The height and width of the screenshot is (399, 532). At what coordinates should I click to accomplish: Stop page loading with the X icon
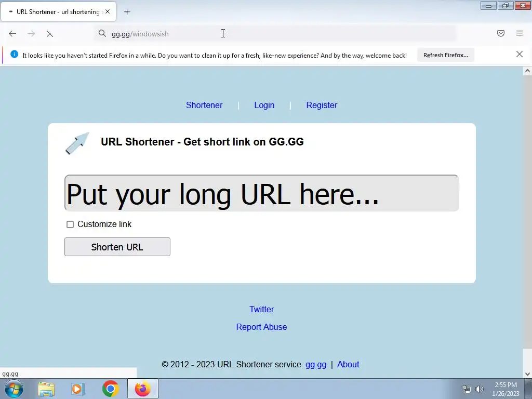49,34
